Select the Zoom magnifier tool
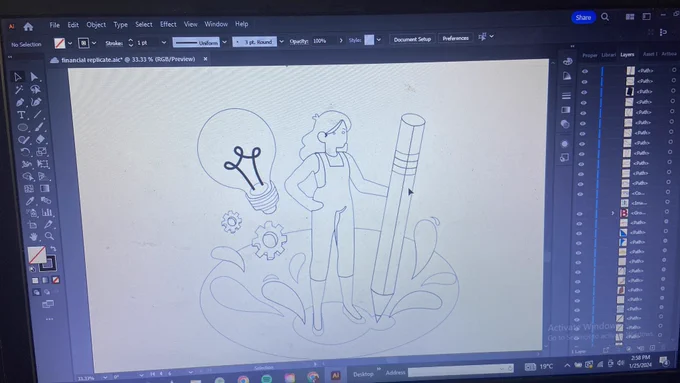680x383 pixels. pyautogui.click(x=49, y=236)
